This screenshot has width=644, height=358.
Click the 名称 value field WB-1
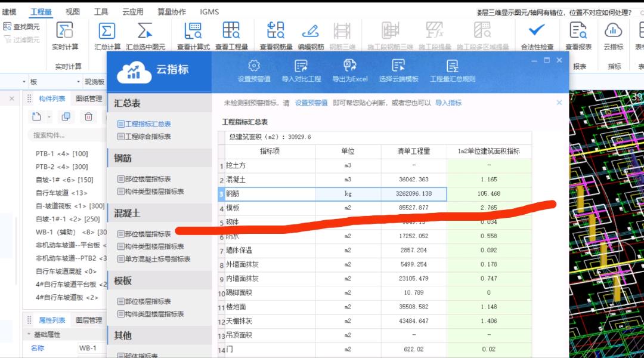point(91,348)
